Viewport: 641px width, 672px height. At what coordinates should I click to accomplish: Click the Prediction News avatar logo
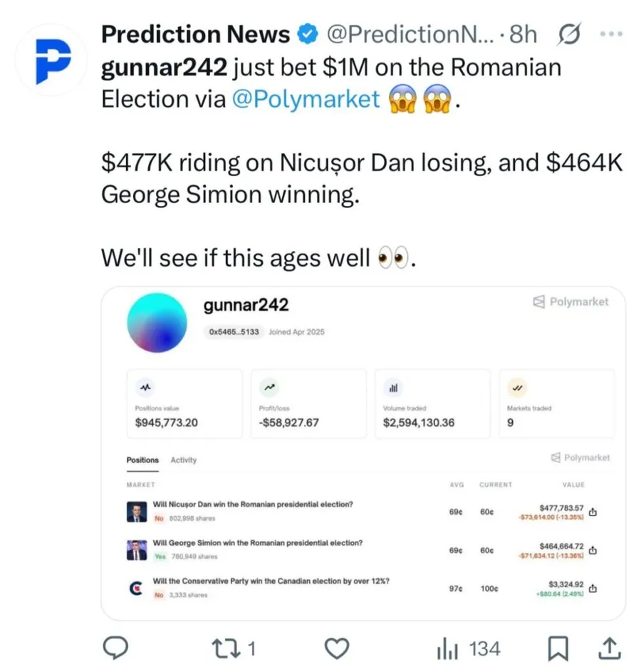(x=51, y=60)
